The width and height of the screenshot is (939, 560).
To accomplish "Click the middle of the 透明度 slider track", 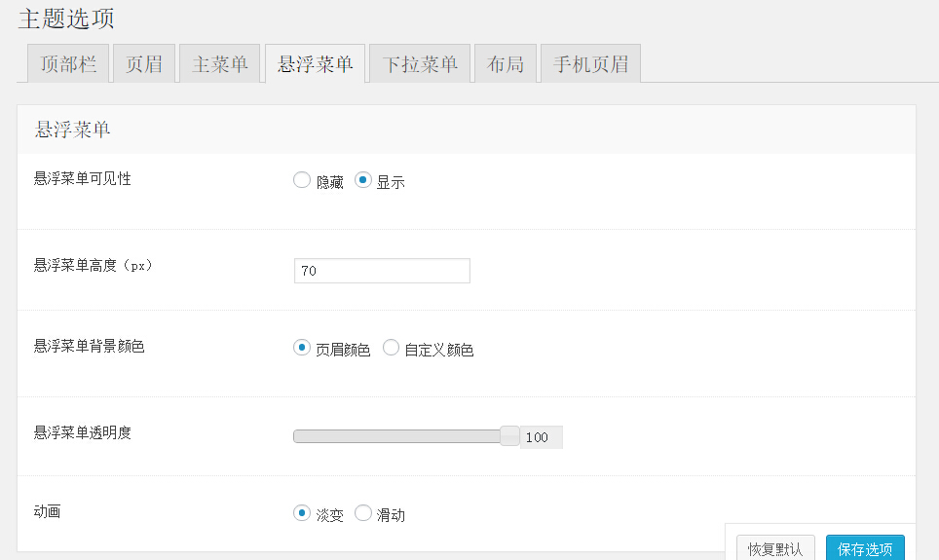I will [x=399, y=436].
